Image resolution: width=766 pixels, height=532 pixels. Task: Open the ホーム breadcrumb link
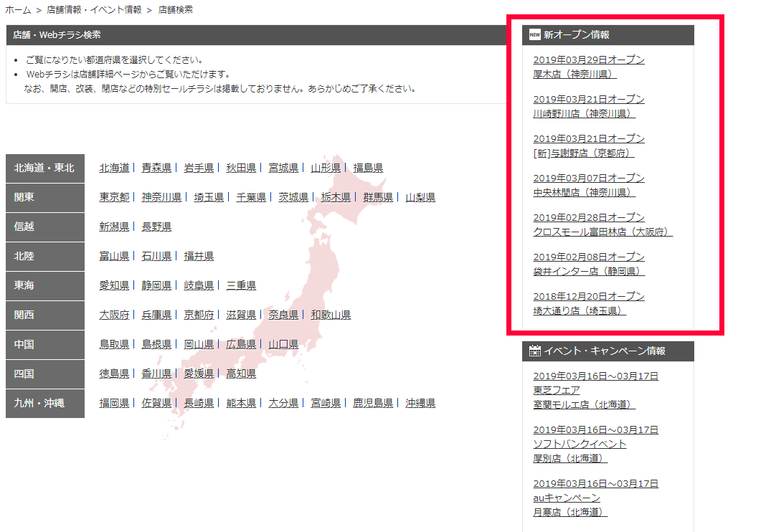point(18,10)
